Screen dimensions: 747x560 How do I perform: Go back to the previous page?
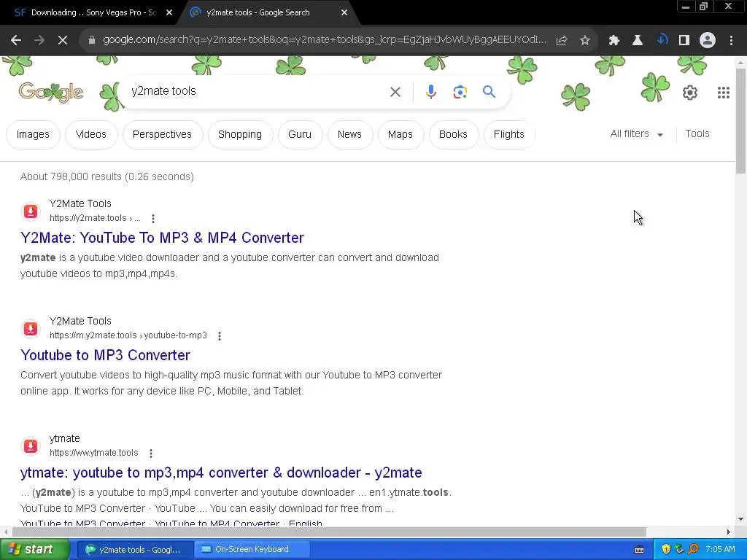(16, 41)
